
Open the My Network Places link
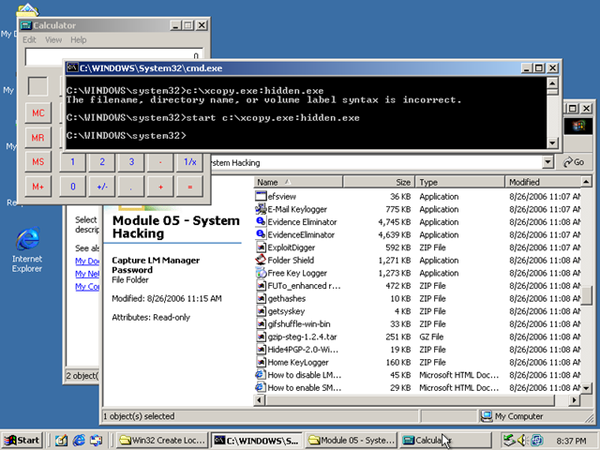coord(87,274)
